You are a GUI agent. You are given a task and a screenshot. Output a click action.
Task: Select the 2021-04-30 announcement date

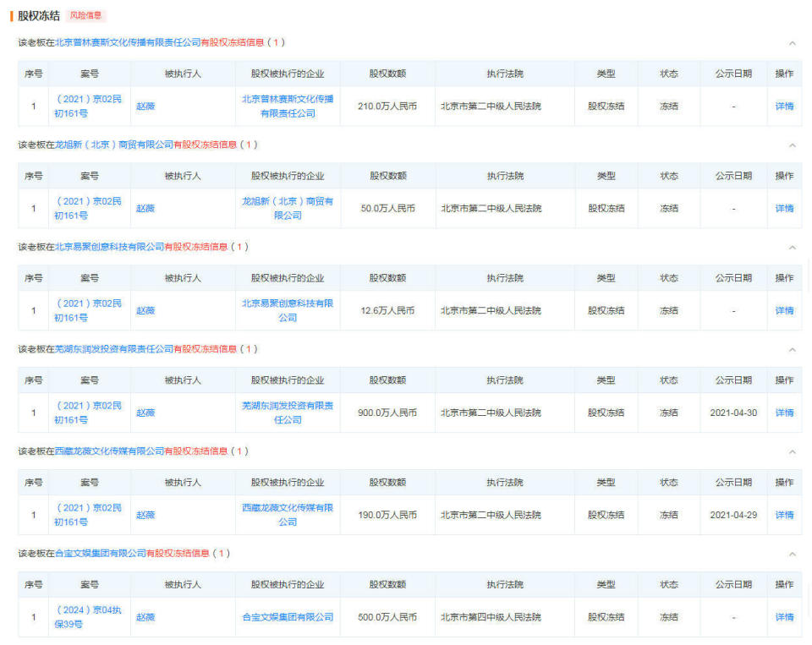pyautogui.click(x=733, y=413)
